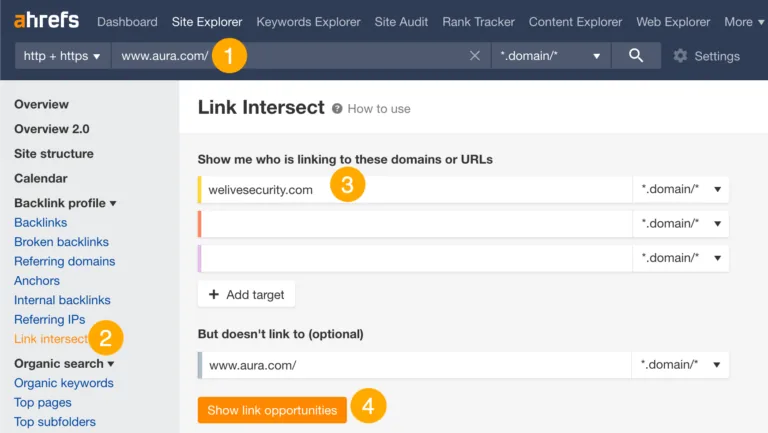Click plus icon on Add target
Image resolution: width=768 pixels, height=433 pixels.
pos(214,294)
